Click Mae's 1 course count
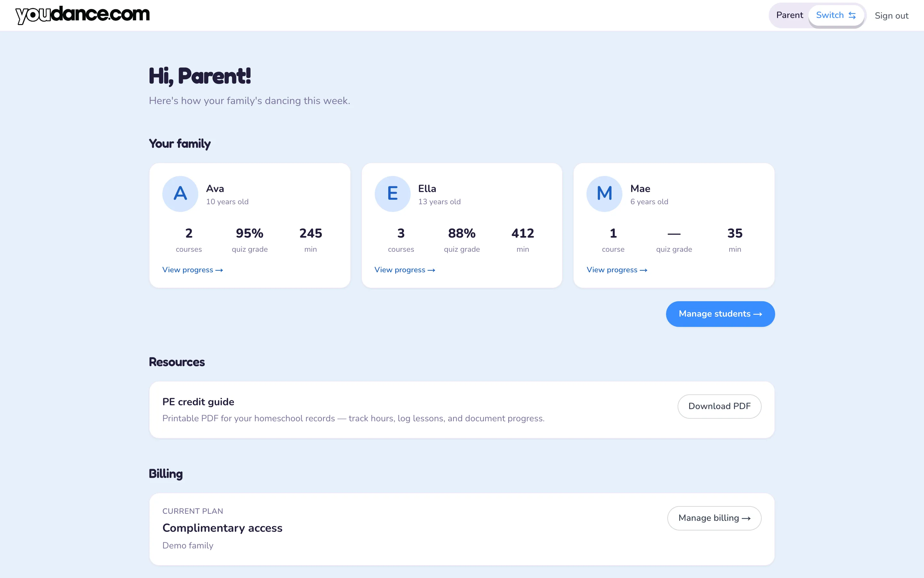 [613, 233]
